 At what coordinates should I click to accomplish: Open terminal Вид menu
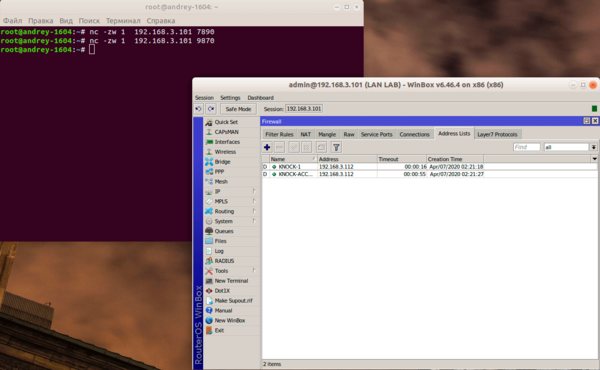tap(66, 21)
